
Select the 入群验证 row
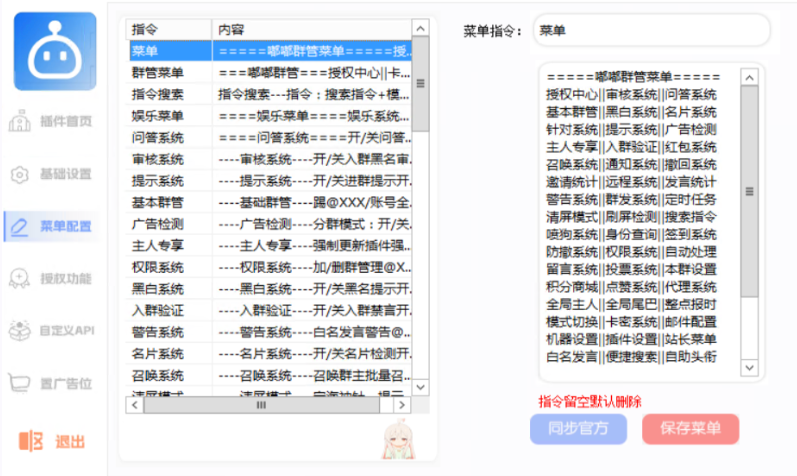click(x=269, y=310)
